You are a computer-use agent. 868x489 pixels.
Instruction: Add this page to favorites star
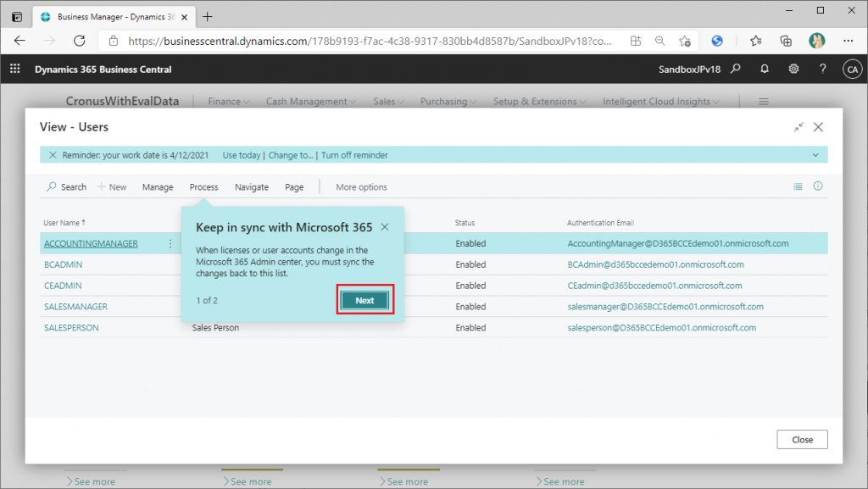point(685,41)
